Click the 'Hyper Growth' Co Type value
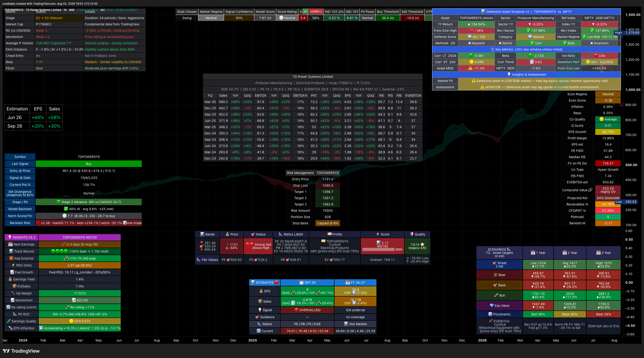Image resolution: width=644 pixels, height=358 pixels. click(x=608, y=170)
